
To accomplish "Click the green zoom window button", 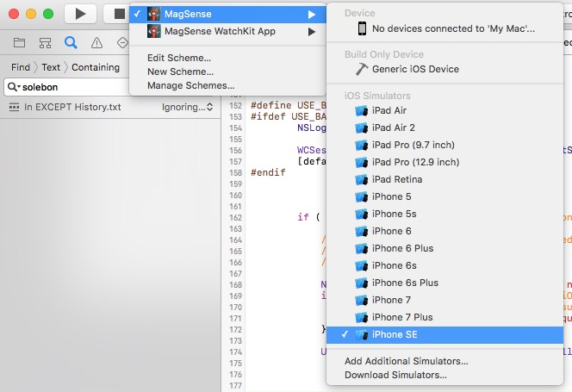I will click(x=48, y=14).
